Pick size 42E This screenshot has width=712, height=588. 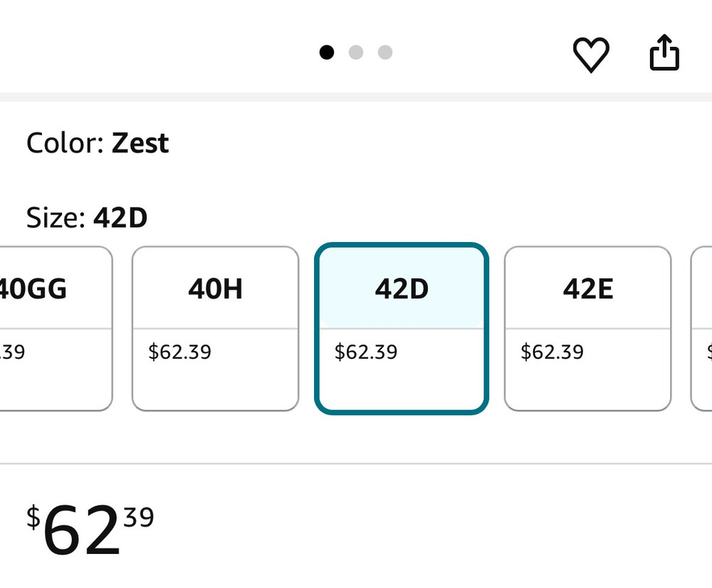pyautogui.click(x=587, y=329)
